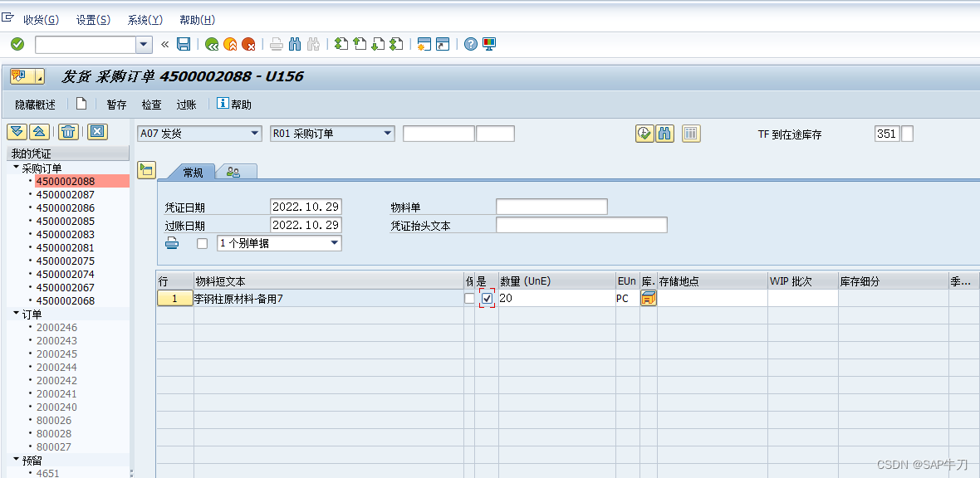
Task: Go to Last Page icon
Action: 396,44
